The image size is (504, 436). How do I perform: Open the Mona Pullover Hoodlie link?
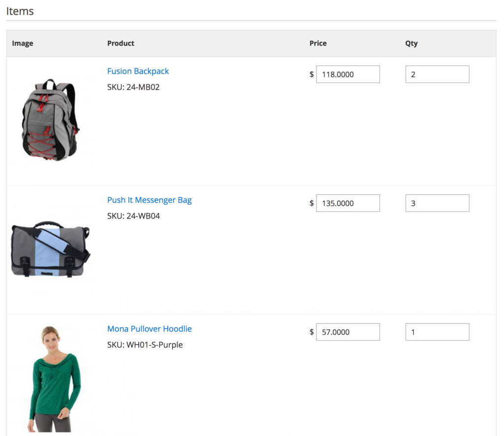point(149,329)
